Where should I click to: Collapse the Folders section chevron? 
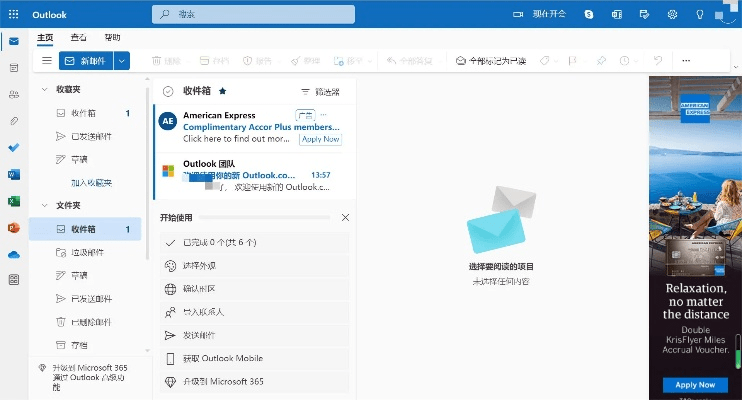(x=44, y=205)
